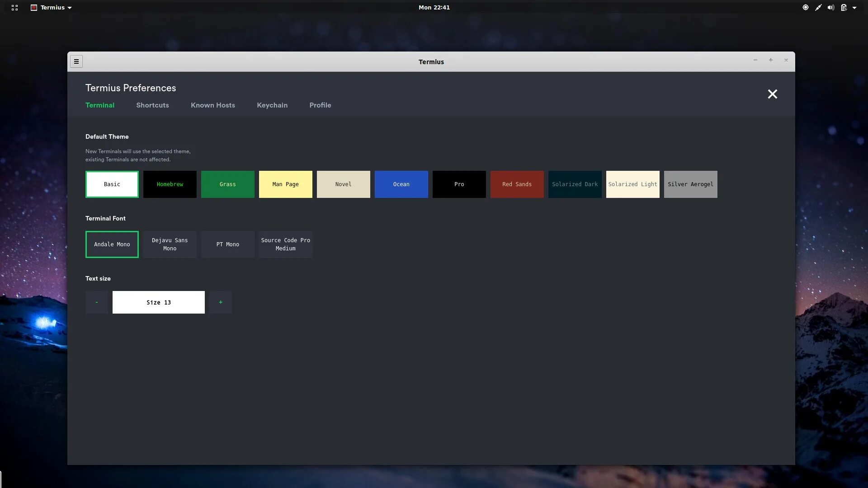Select the Homebrew theme

tap(170, 184)
